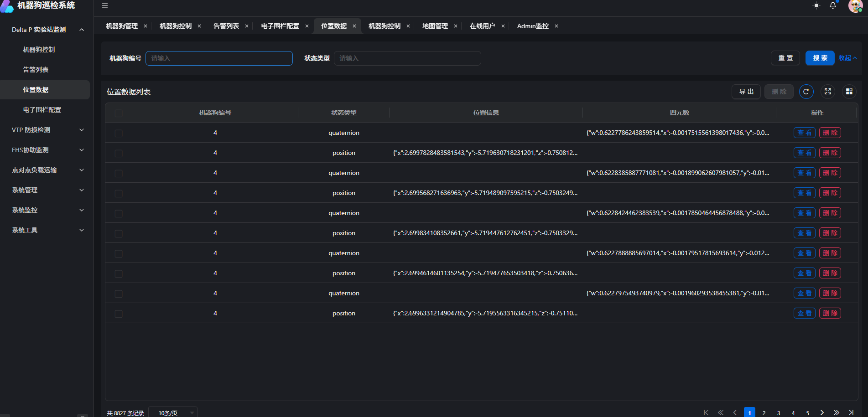Toggle select-all checkbox in table header
Viewport: 868px width, 417px height.
pos(119,113)
